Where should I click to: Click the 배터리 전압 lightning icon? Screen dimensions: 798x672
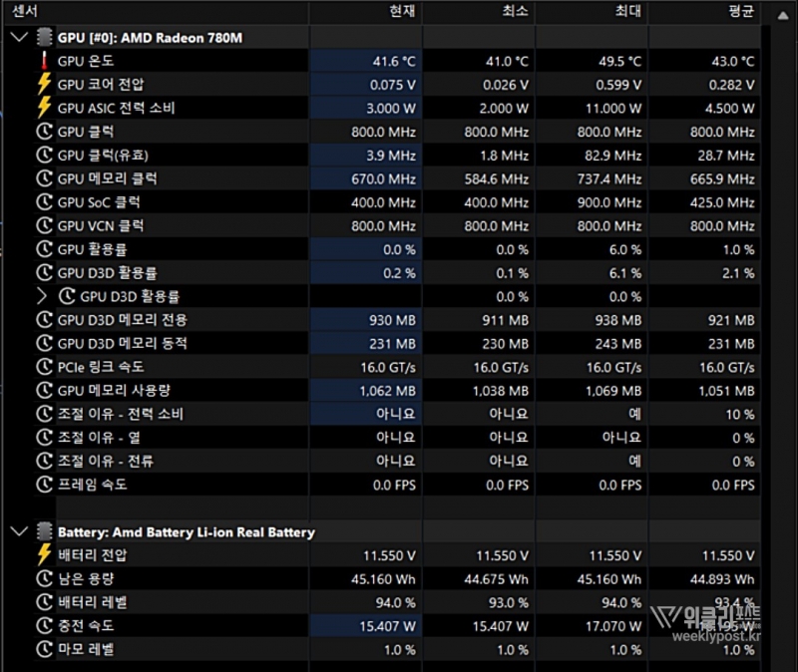[x=44, y=555]
